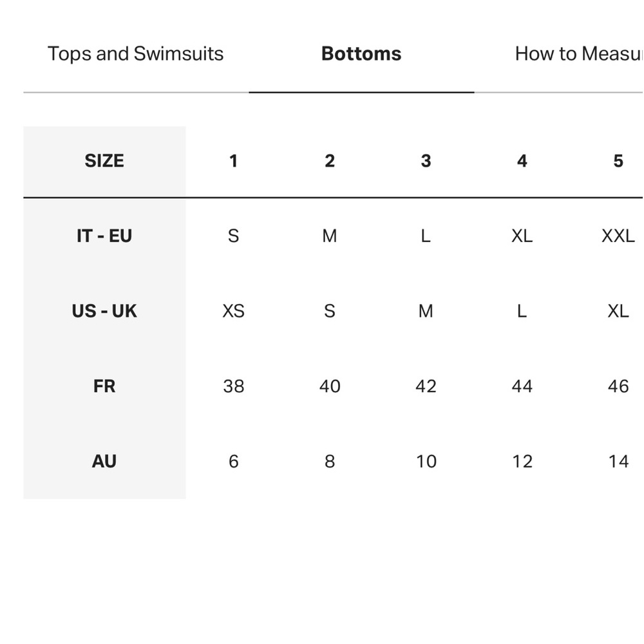644x644 pixels.
Task: Click AU size 14 cell
Action: click(618, 462)
